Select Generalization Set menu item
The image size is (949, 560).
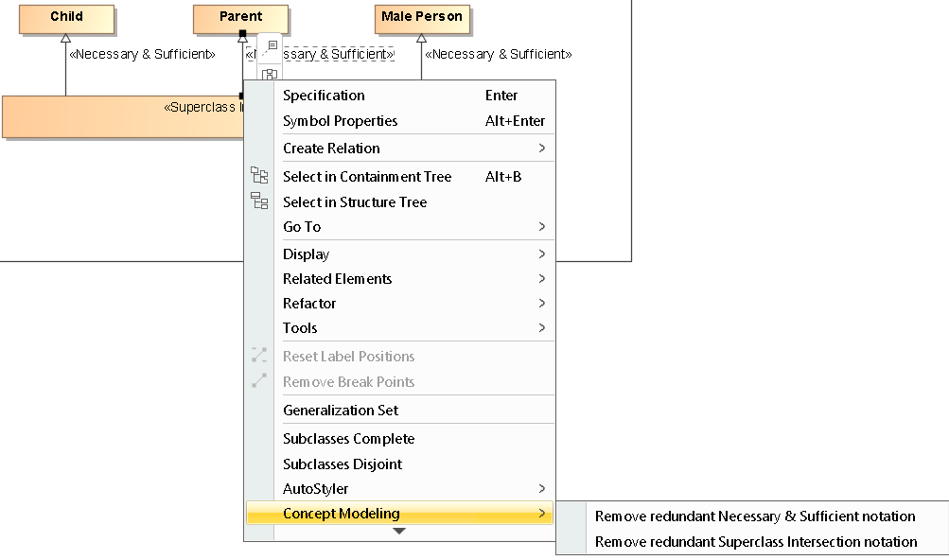click(341, 411)
